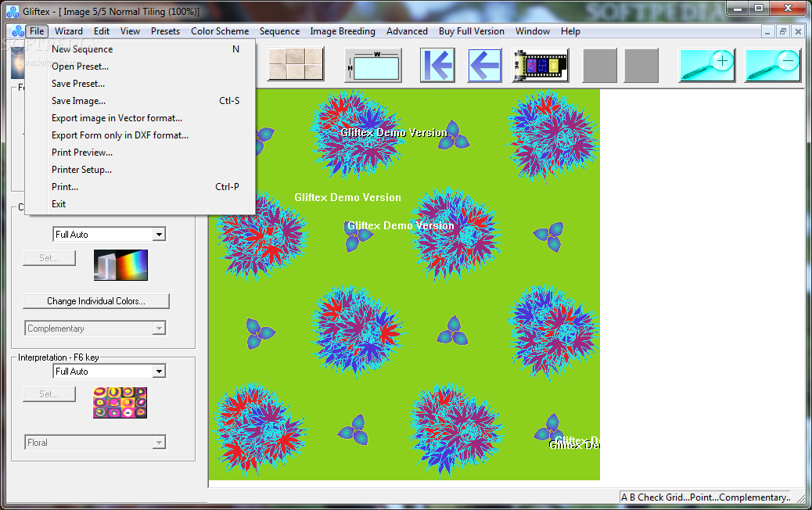Image resolution: width=812 pixels, height=510 pixels.
Task: Choose New Sequence from File menu
Action: [140, 49]
